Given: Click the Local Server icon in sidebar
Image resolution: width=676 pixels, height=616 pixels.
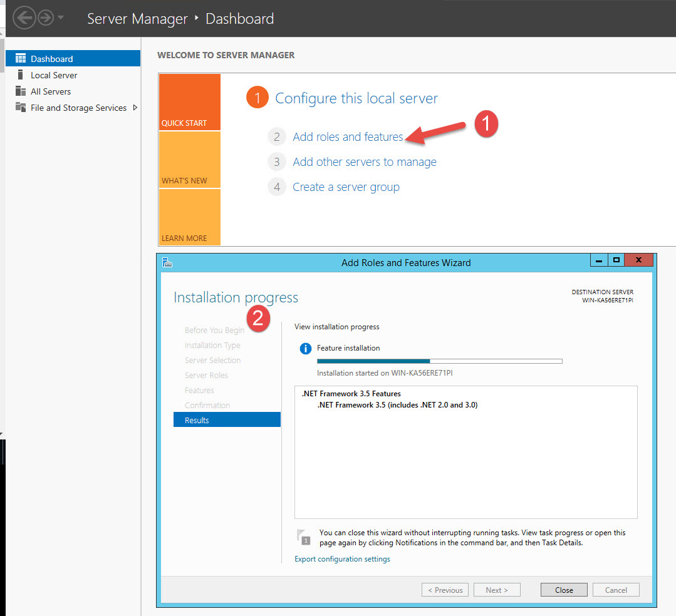Looking at the screenshot, I should (20, 74).
